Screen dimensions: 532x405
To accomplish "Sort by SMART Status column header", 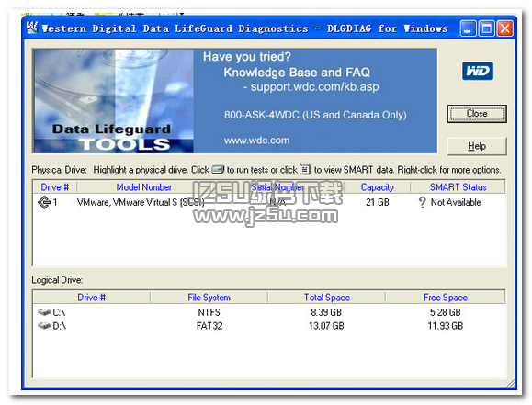I will 458,187.
